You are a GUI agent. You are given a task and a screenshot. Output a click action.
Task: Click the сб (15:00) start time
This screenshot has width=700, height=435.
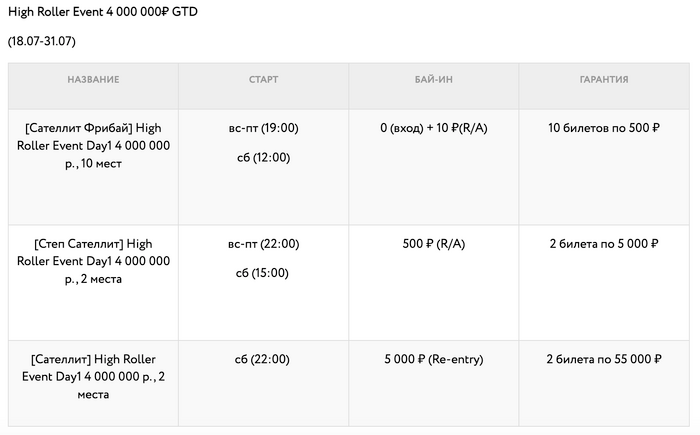pos(263,272)
